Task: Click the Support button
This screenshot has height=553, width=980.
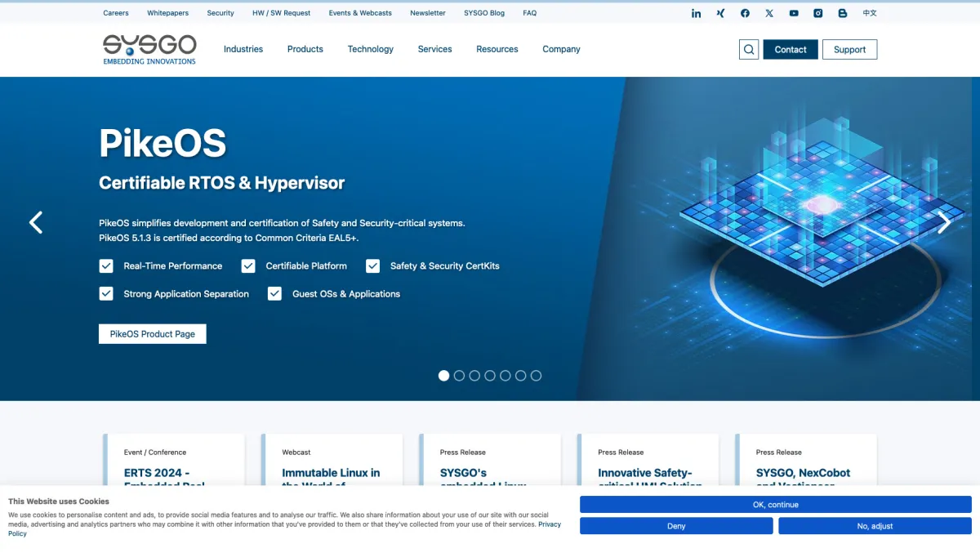Action: (x=849, y=50)
